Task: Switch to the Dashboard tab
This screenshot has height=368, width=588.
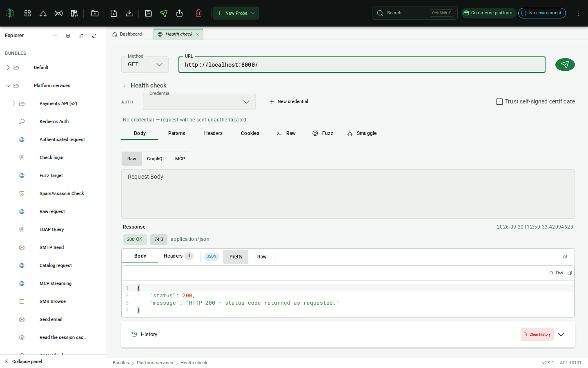Action: pyautogui.click(x=127, y=34)
